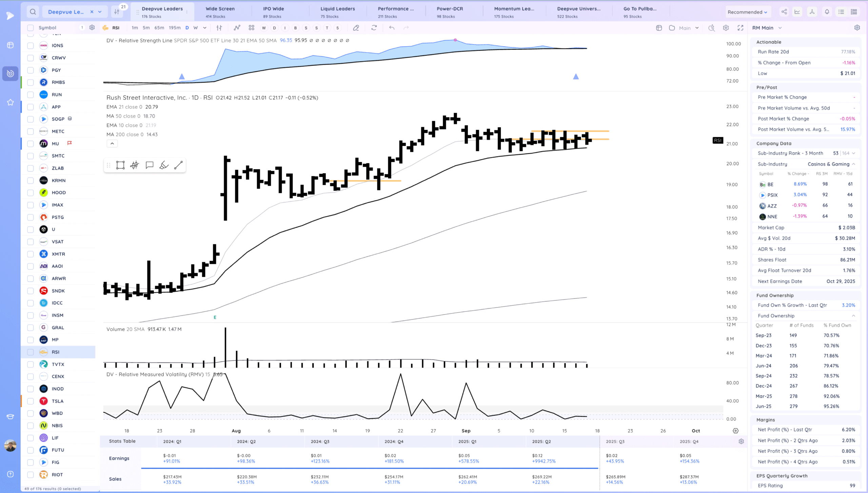Collapse the Sub-Industry Casinos & Gaming section

click(x=853, y=164)
